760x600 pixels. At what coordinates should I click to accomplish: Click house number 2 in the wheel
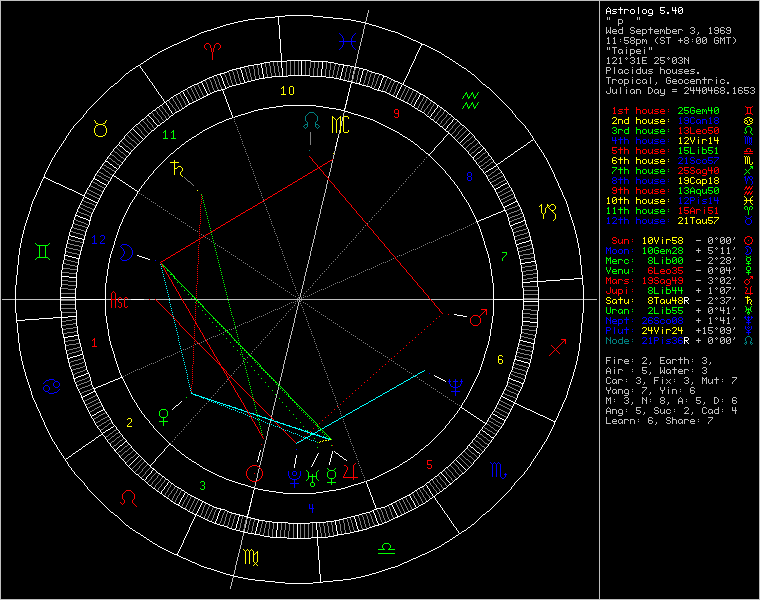(x=129, y=423)
